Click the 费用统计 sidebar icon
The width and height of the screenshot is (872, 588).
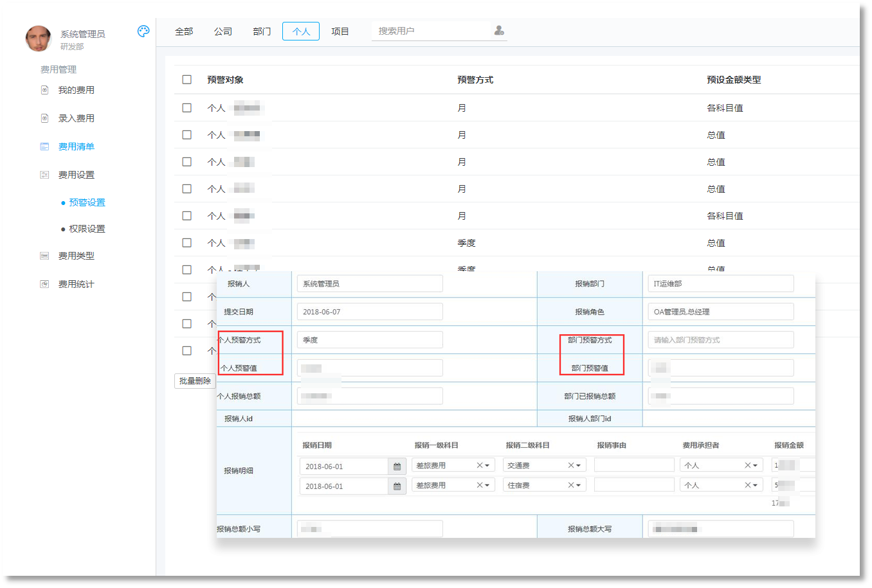click(44, 284)
